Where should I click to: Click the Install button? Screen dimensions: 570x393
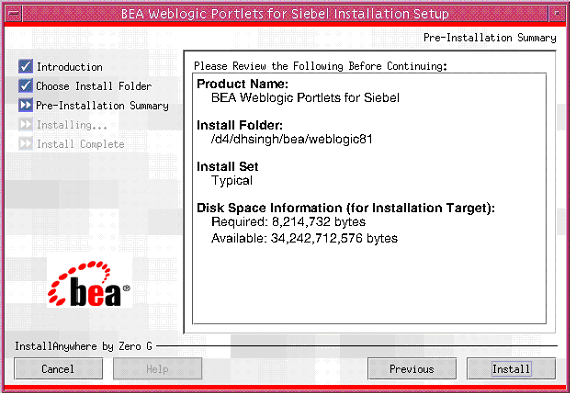pyautogui.click(x=511, y=369)
